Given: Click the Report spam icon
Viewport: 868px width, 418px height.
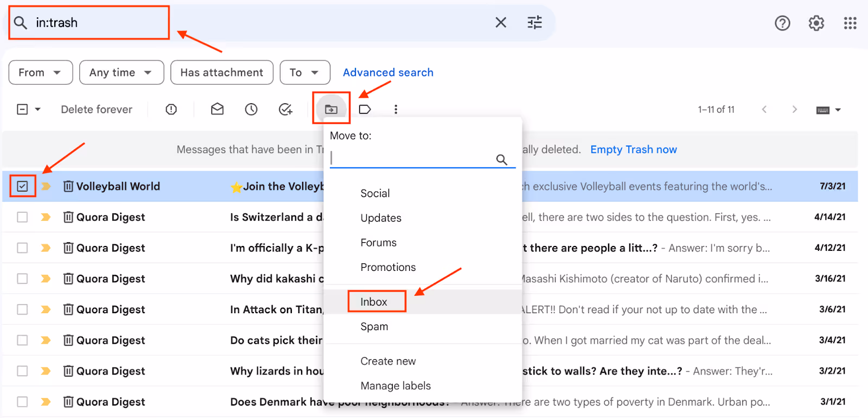Looking at the screenshot, I should point(171,110).
